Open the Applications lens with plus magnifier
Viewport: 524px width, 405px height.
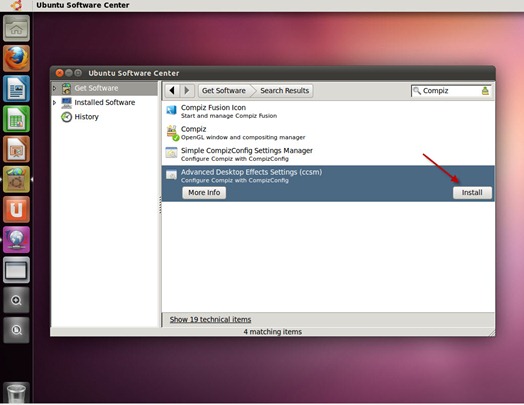click(16, 300)
